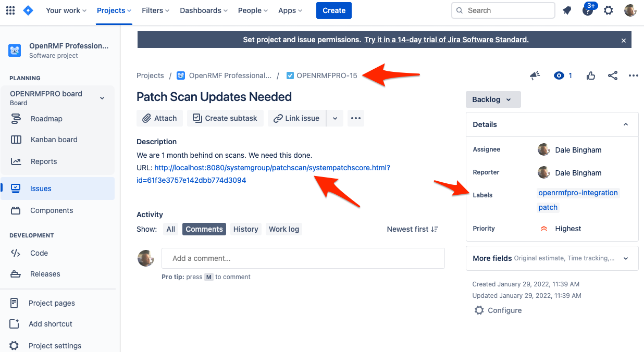Viewport: 644px width, 352px height.
Task: Toggle Newest first sort order
Action: click(x=413, y=229)
